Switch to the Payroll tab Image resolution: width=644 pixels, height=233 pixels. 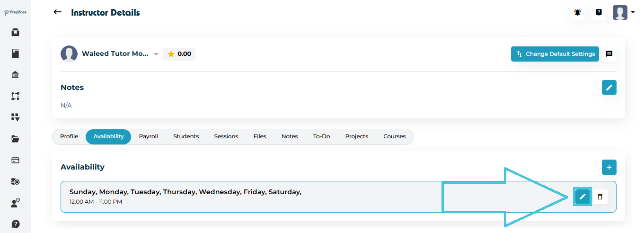click(148, 136)
